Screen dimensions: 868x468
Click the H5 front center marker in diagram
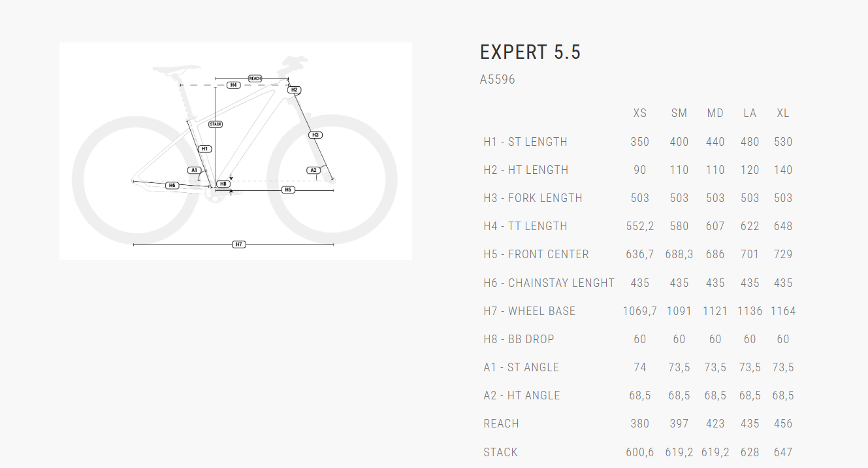(288, 190)
